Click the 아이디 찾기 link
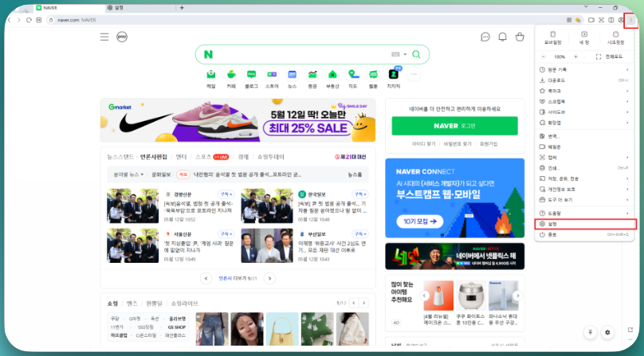The image size is (644, 356). (423, 144)
